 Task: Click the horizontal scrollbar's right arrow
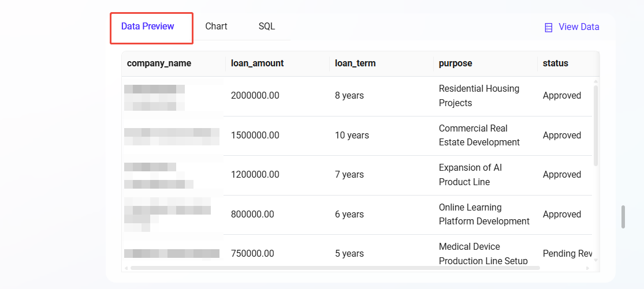[589, 268]
